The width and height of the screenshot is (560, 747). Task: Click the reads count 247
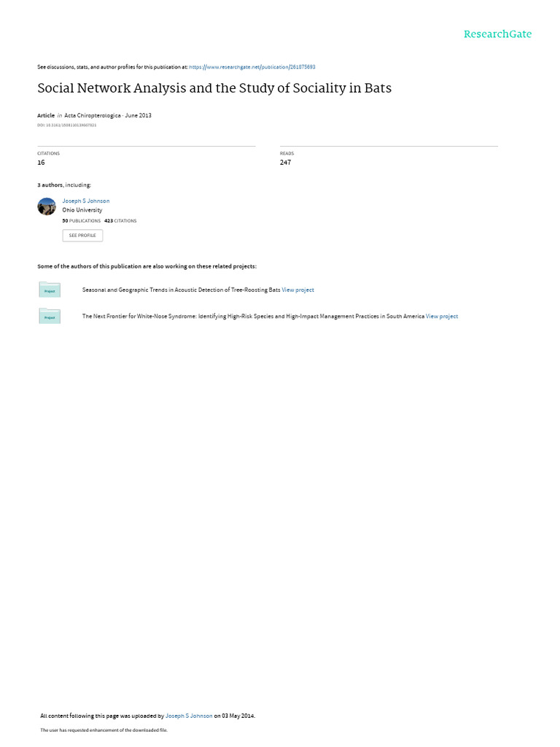click(x=285, y=163)
